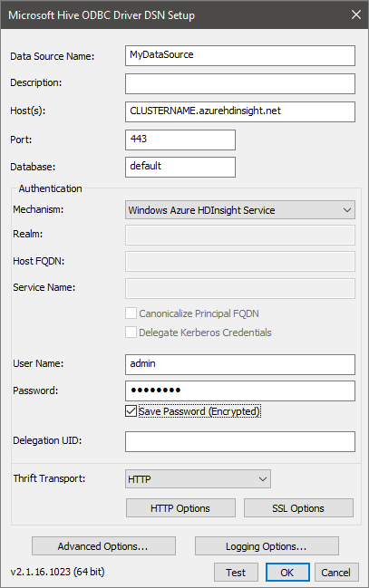Open the SSL Options dialog
This screenshot has height=588, width=369.
click(298, 508)
